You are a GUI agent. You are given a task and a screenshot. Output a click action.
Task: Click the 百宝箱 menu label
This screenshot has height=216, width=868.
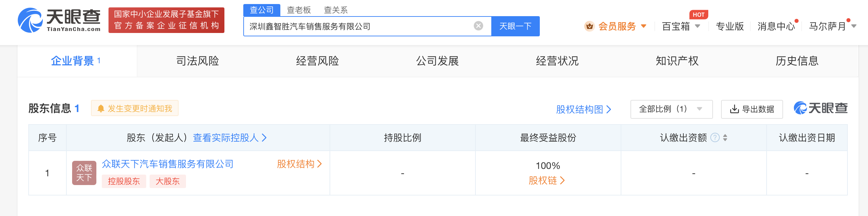(x=676, y=26)
